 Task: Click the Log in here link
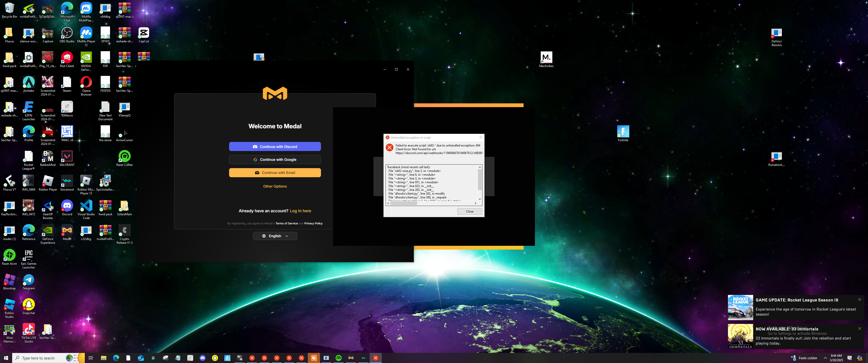tap(300, 211)
